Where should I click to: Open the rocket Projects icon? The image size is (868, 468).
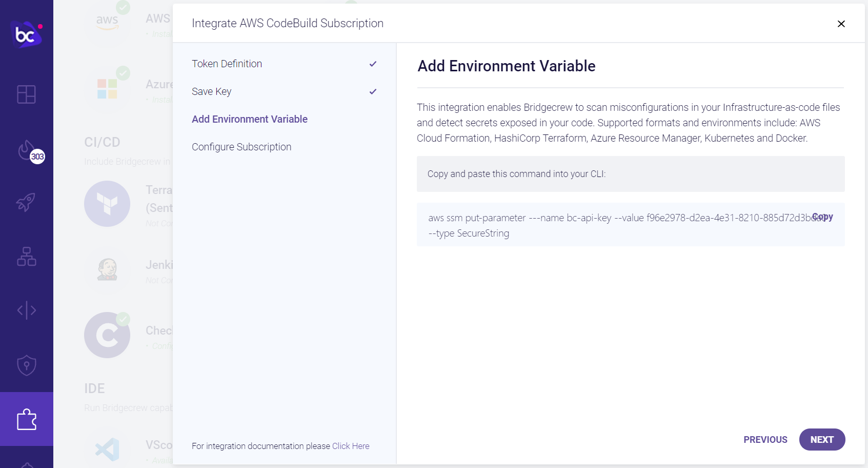pyautogui.click(x=26, y=202)
